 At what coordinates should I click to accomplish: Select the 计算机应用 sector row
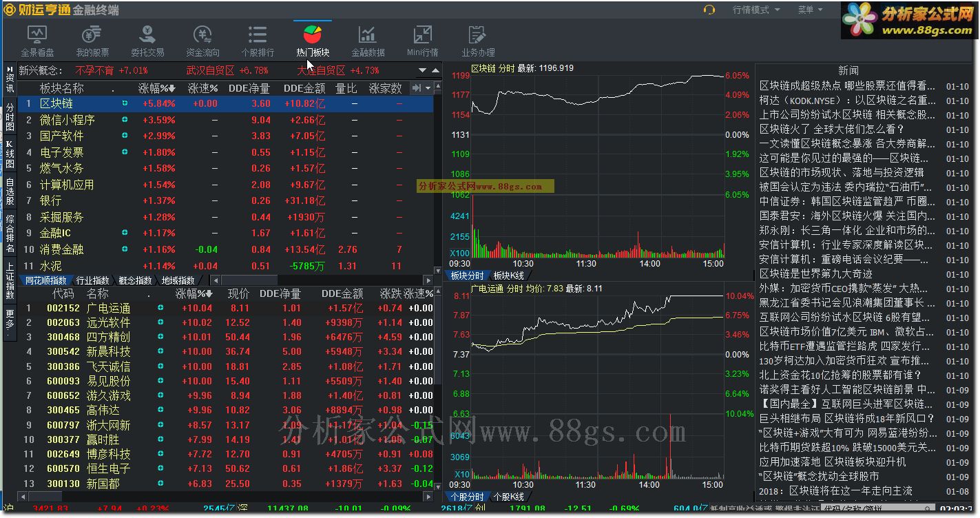click(226, 185)
